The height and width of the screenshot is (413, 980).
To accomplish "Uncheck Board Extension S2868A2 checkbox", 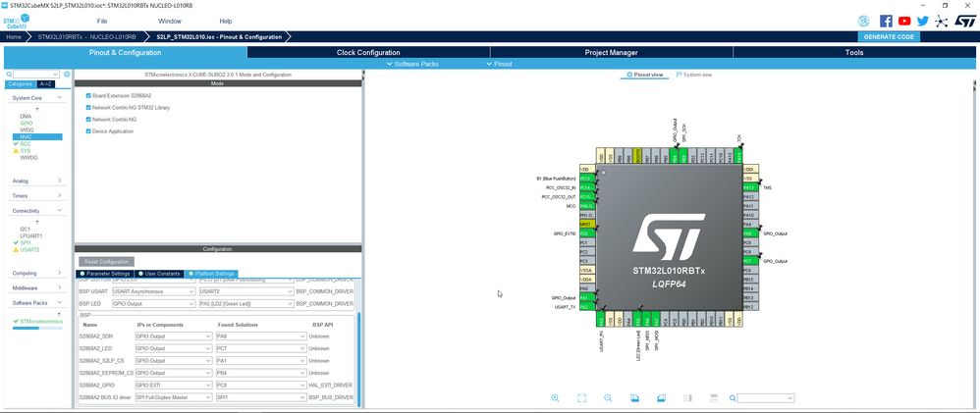I will tap(88, 95).
